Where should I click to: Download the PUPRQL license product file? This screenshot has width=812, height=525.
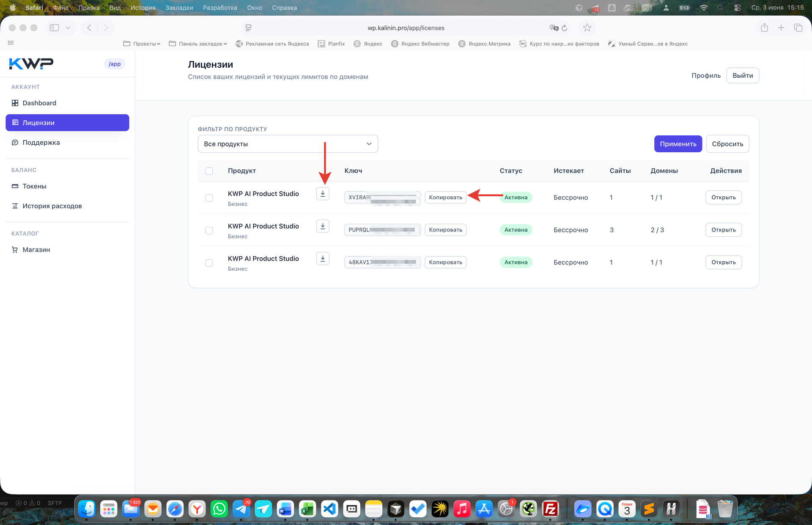[323, 226]
